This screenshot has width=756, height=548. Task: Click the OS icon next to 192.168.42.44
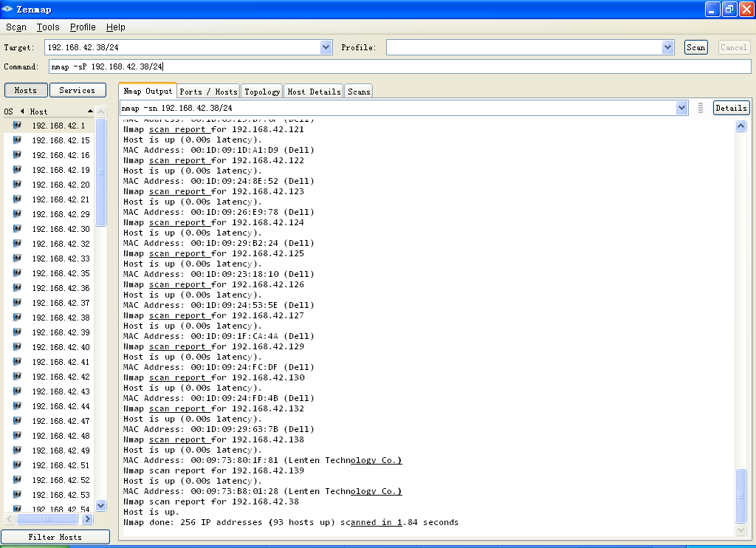pyautogui.click(x=17, y=406)
